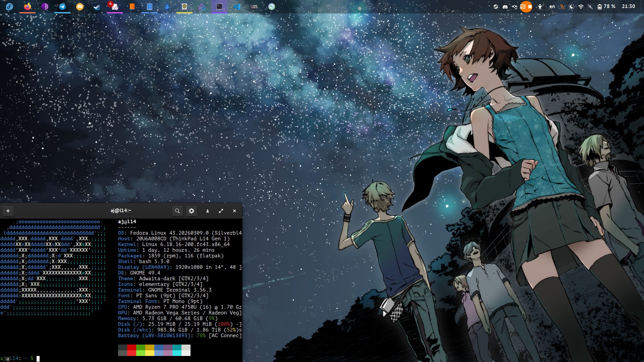Open the terminal app icon in dock

[x=219, y=6]
